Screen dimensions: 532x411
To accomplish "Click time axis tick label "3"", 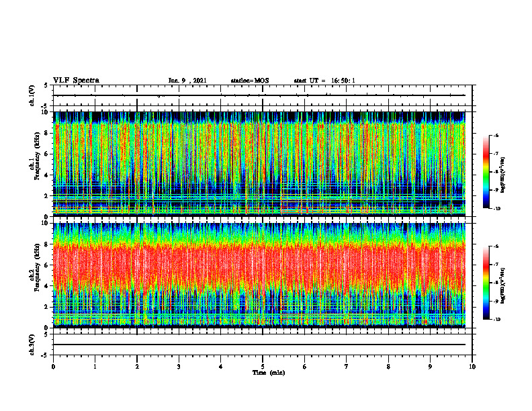I will tap(179, 367).
